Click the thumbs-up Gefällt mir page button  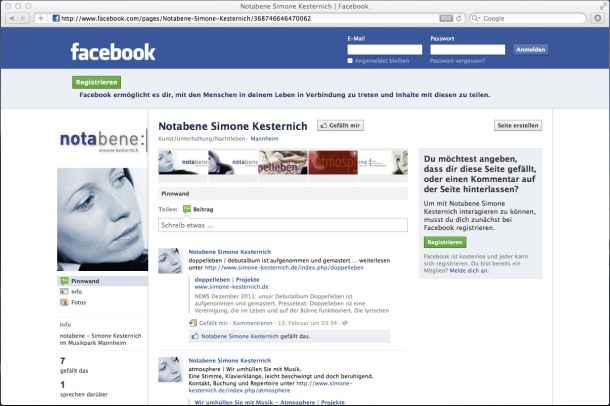[x=340, y=126]
